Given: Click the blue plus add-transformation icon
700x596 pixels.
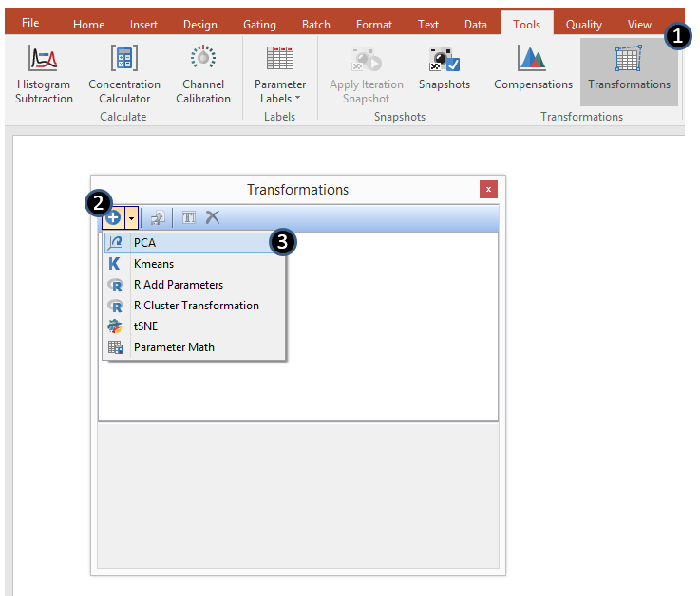Looking at the screenshot, I should point(113,218).
